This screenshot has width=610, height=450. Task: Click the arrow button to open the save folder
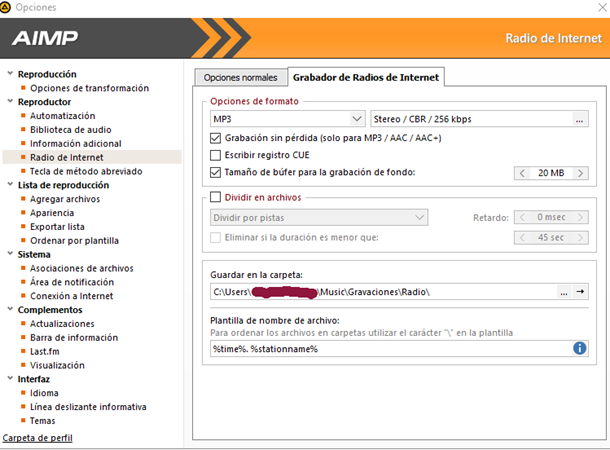click(580, 292)
